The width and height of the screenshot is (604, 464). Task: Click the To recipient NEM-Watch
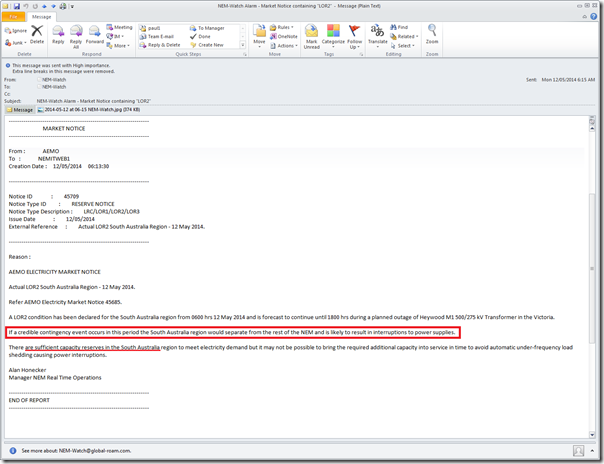click(54, 87)
